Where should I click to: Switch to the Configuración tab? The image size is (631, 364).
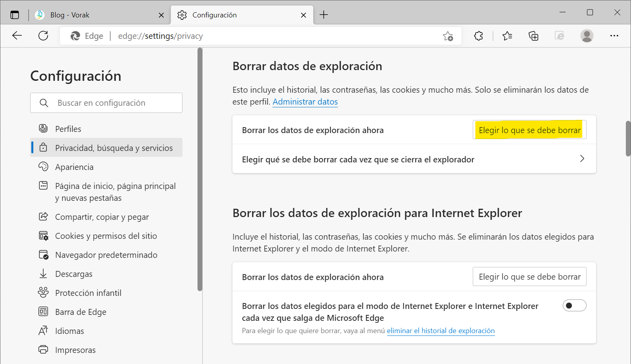tap(242, 15)
